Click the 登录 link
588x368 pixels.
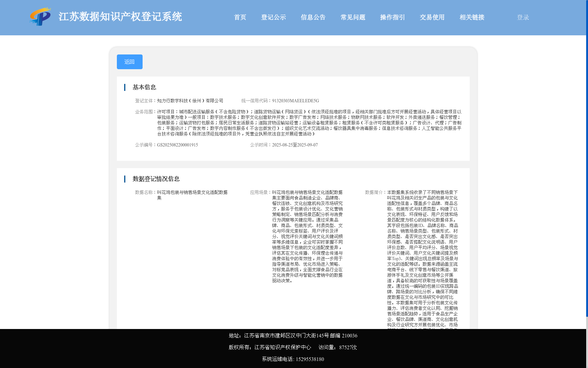tap(523, 17)
